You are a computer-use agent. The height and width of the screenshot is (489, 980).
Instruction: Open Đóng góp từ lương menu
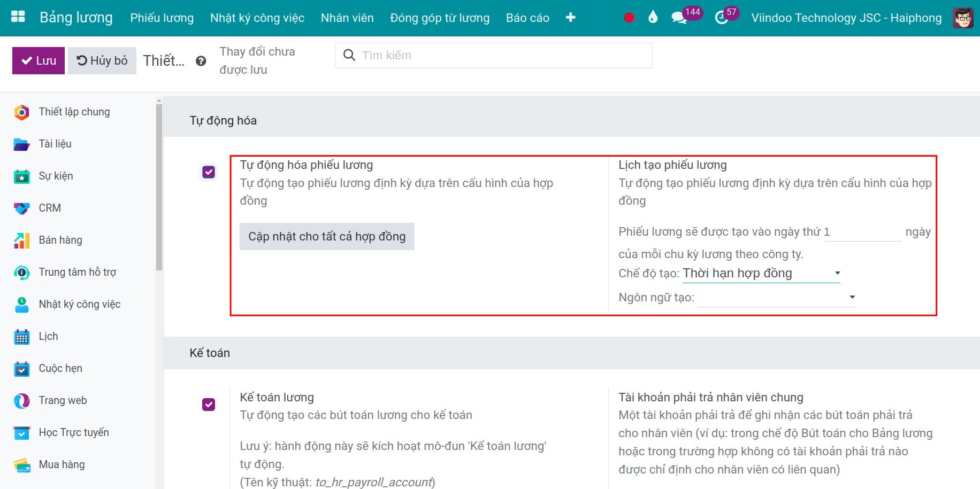440,18
